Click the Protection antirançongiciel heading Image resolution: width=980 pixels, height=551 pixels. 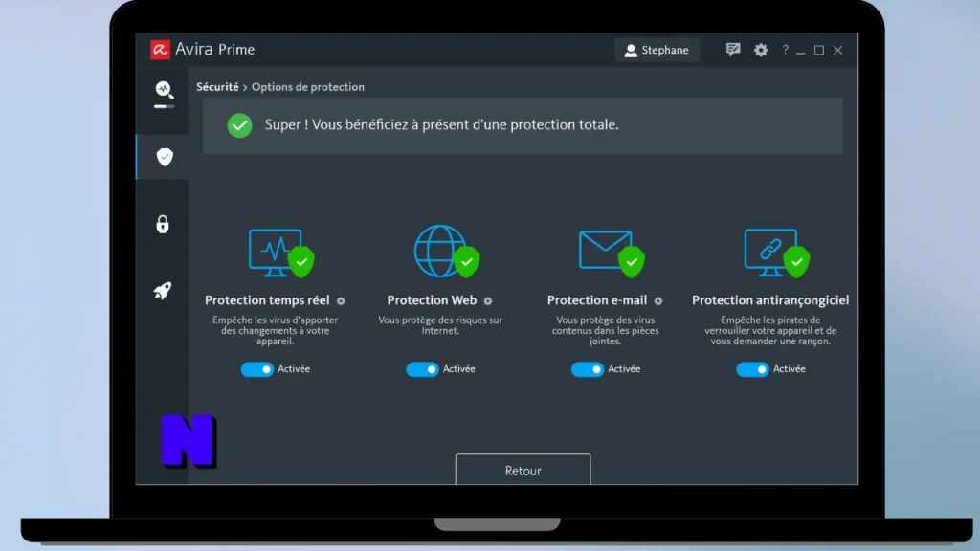click(770, 300)
